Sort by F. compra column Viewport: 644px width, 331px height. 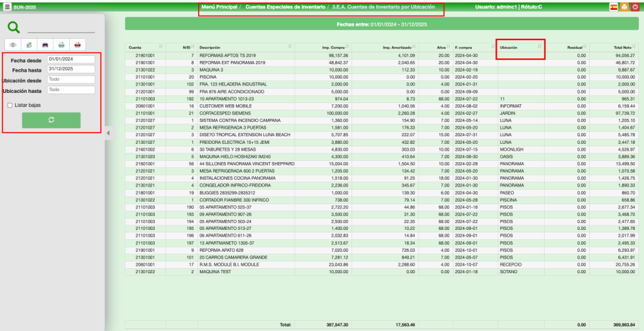click(475, 48)
